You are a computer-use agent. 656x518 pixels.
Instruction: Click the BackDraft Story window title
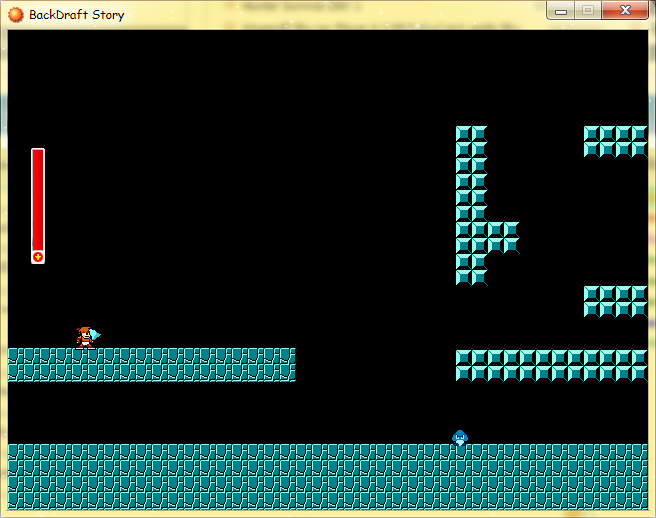point(77,15)
